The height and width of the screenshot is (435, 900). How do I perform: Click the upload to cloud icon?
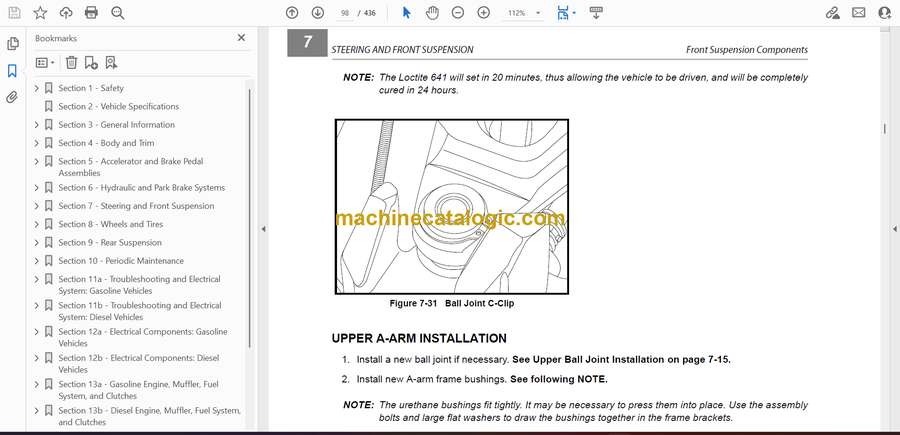[66, 13]
